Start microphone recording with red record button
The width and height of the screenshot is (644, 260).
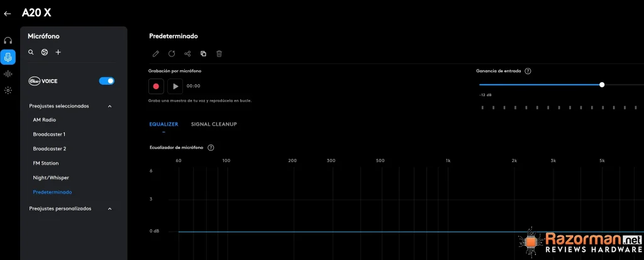[156, 87]
